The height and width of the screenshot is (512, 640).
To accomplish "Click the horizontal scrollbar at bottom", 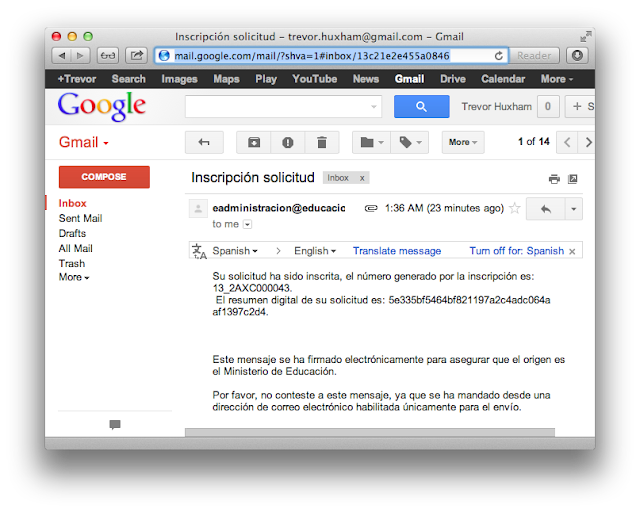I will point(370,432).
